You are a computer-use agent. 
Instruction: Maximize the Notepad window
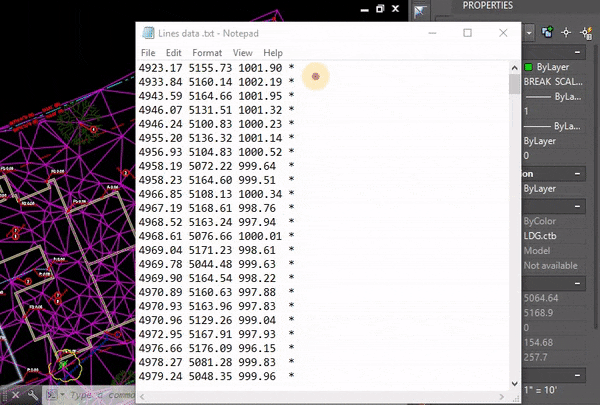click(467, 33)
